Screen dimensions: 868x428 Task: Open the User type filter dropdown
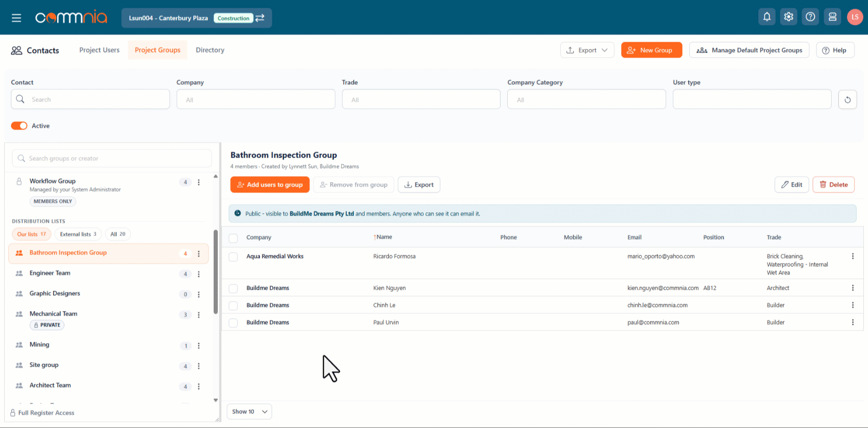pyautogui.click(x=752, y=99)
